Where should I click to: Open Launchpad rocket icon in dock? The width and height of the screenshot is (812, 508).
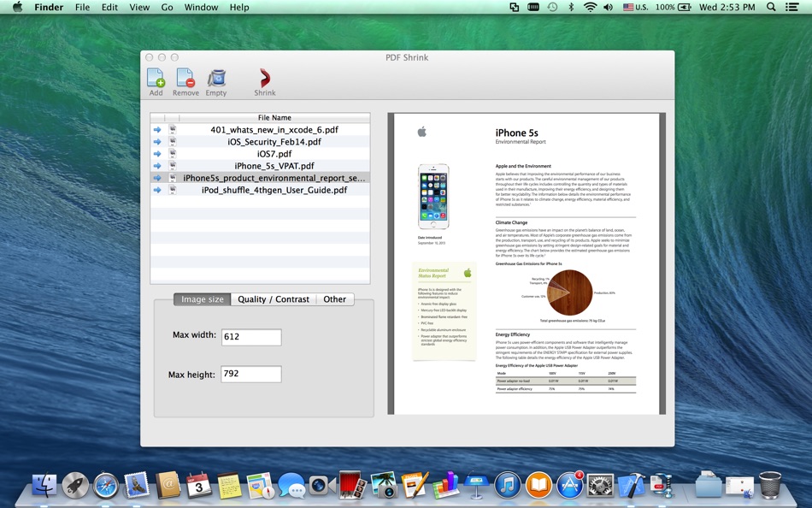point(75,486)
